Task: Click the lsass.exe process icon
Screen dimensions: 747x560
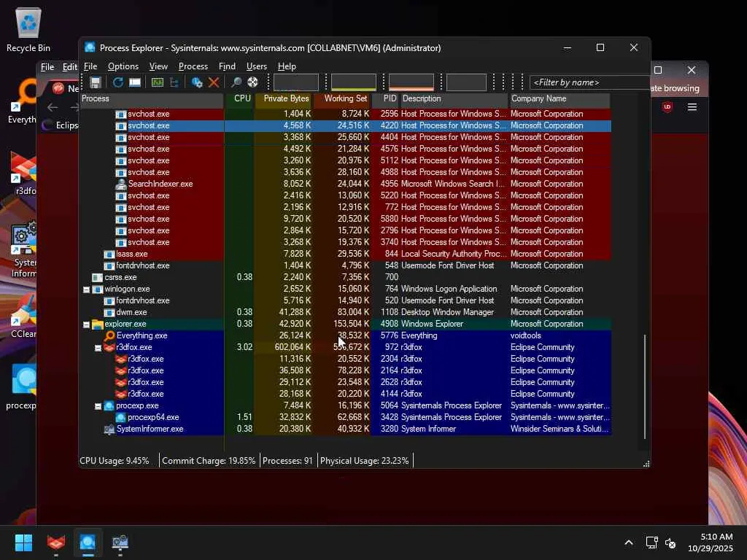Action: pyautogui.click(x=109, y=254)
